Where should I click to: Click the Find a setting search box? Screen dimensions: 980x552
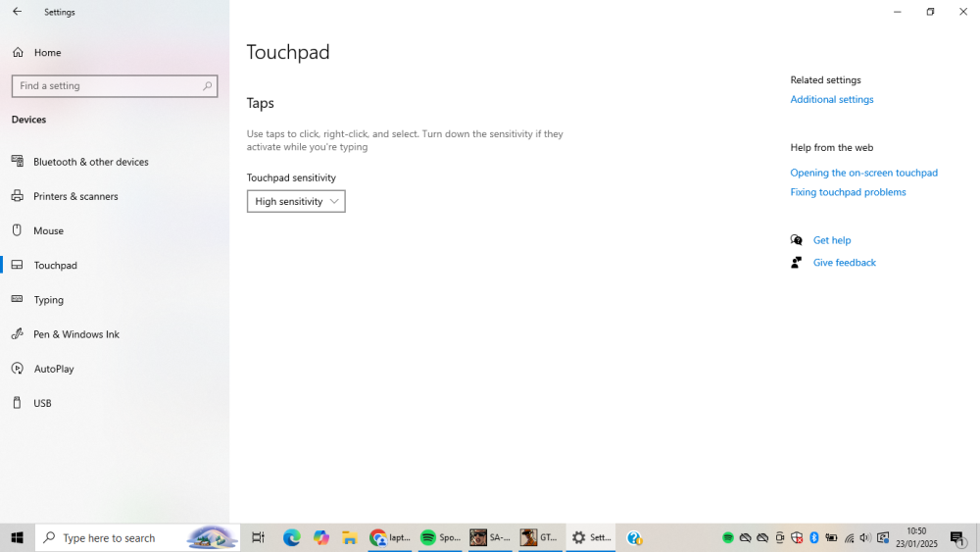[x=115, y=86]
